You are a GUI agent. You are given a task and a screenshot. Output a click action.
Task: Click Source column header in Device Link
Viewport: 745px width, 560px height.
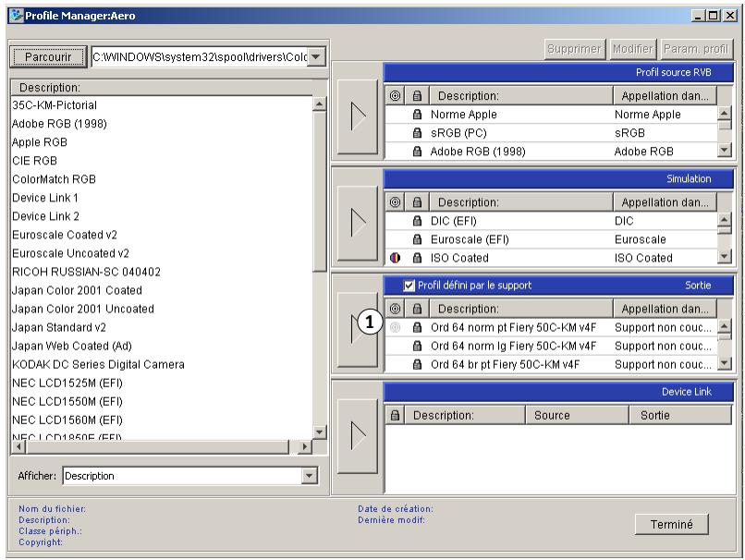pyautogui.click(x=577, y=415)
